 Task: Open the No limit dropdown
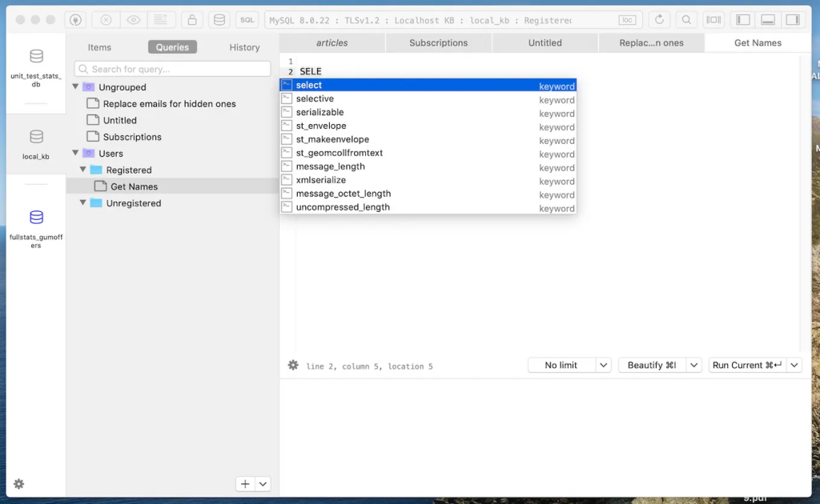pyautogui.click(x=604, y=365)
